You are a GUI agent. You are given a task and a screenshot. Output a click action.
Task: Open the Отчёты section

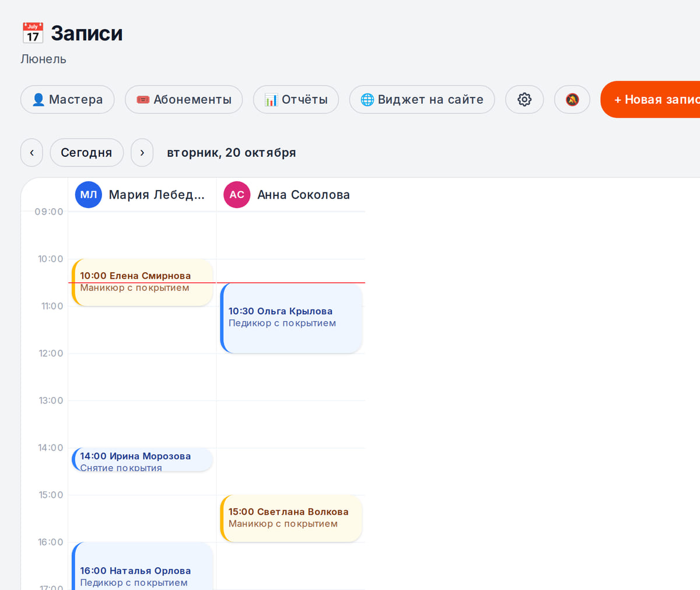tap(296, 100)
